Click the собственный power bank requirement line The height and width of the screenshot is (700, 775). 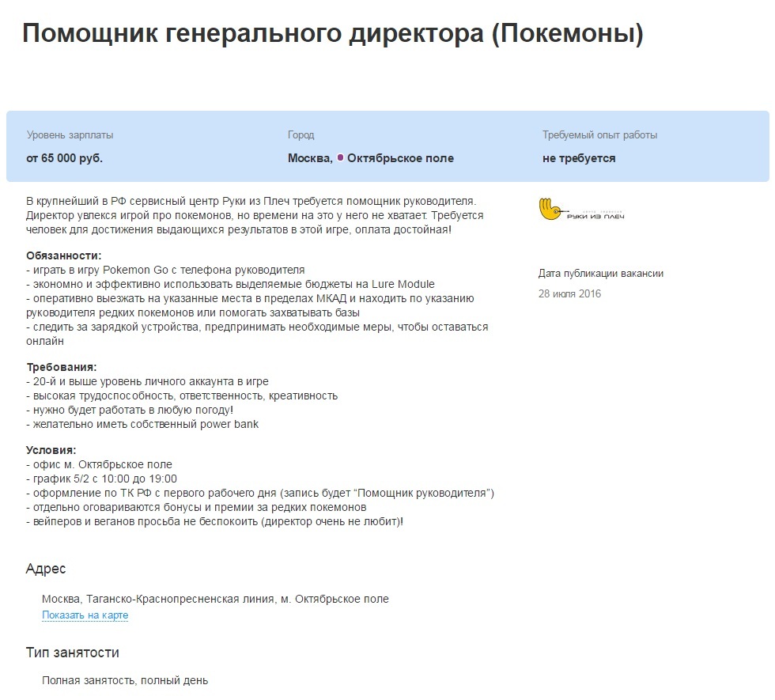(142, 424)
